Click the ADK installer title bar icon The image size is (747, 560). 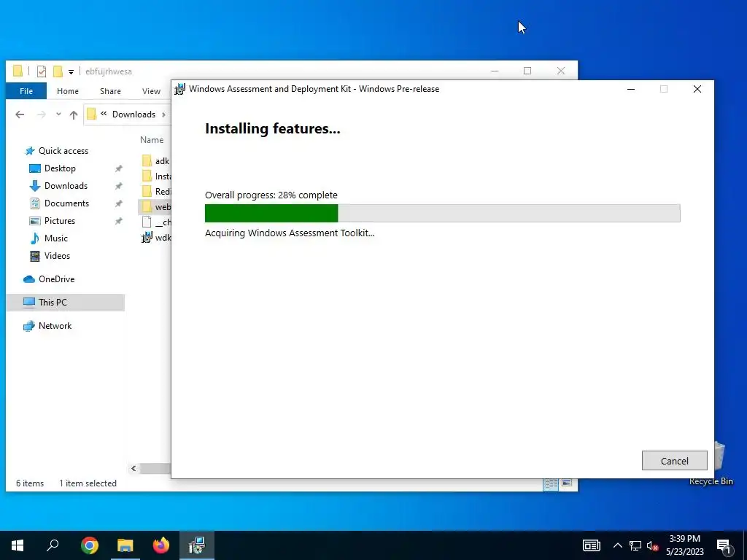click(x=179, y=89)
